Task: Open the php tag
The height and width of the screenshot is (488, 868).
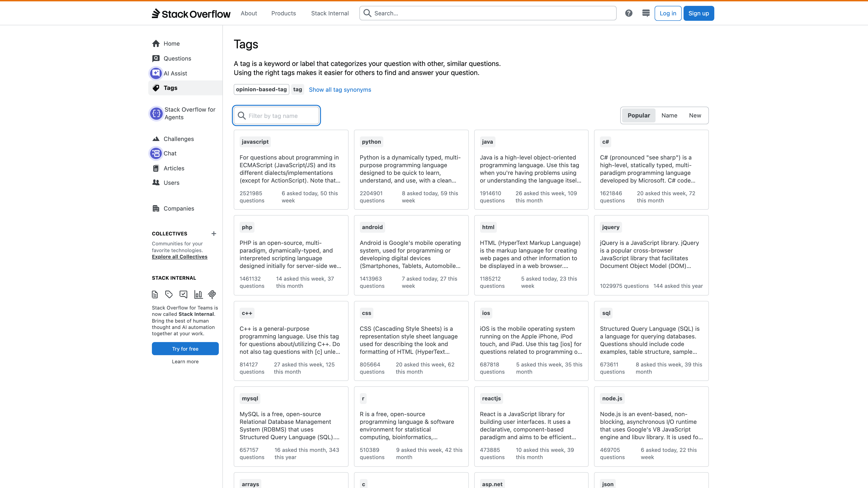Action: [x=247, y=227]
